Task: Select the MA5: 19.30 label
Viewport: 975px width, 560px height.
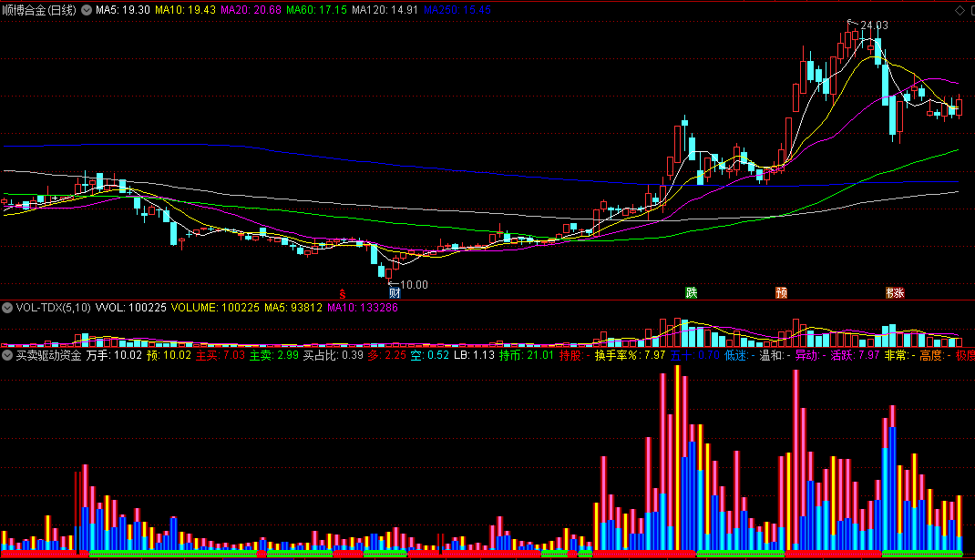Action: tap(122, 10)
